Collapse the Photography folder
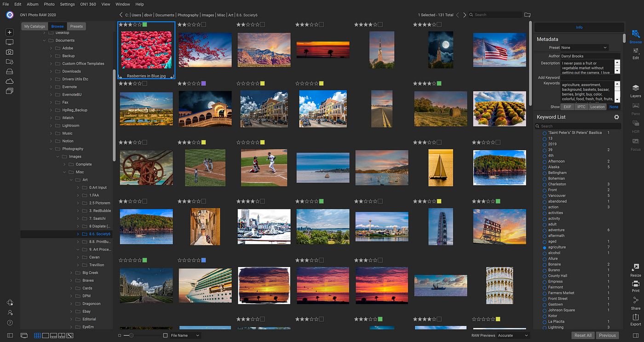 click(52, 149)
